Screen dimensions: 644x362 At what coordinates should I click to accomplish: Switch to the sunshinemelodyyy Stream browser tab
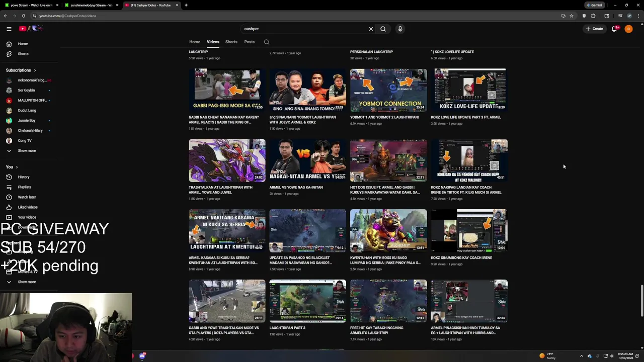(91, 5)
